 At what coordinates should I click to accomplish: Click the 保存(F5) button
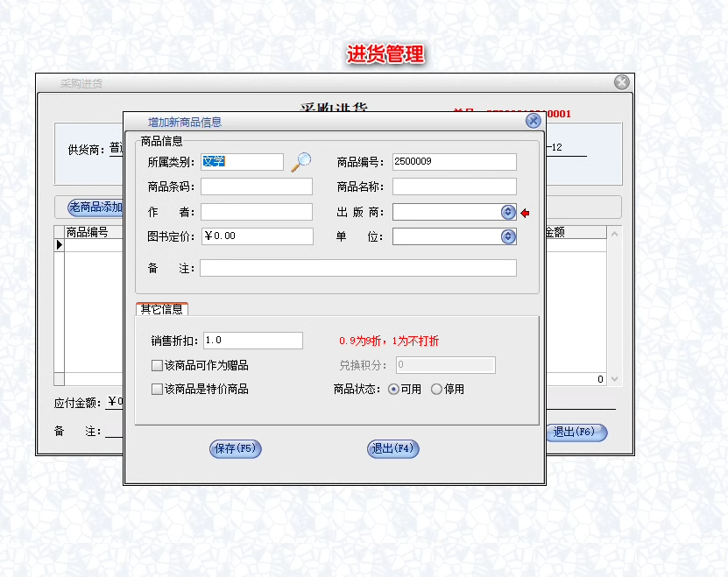[x=236, y=448]
